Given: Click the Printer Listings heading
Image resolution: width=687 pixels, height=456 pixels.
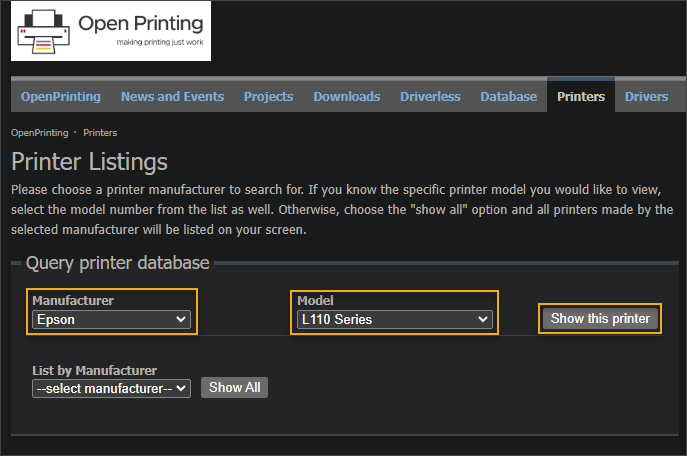Looking at the screenshot, I should 89,162.
